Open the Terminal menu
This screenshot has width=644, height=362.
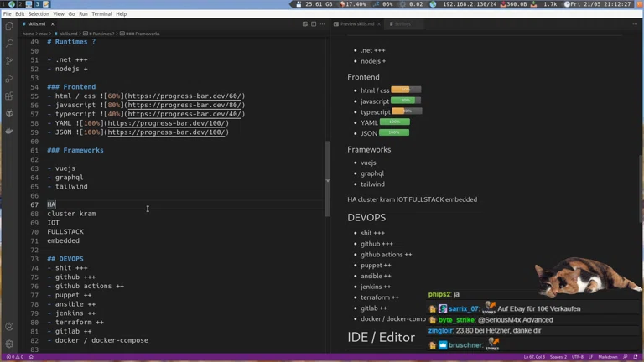101,14
